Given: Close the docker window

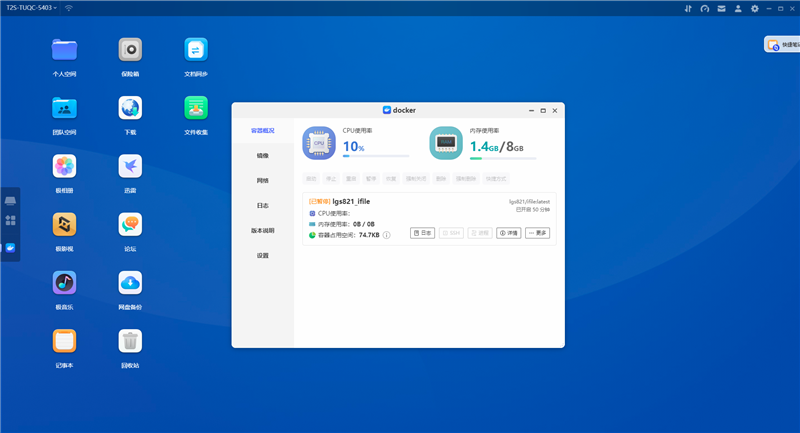Looking at the screenshot, I should [555, 111].
